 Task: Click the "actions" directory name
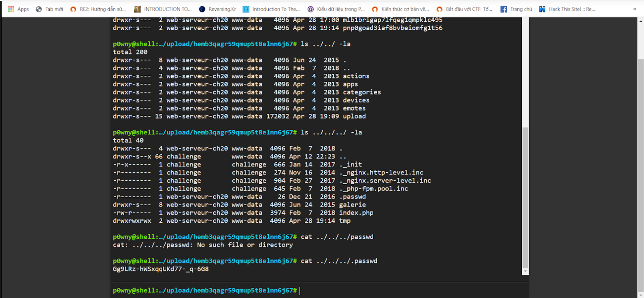[x=356, y=76]
